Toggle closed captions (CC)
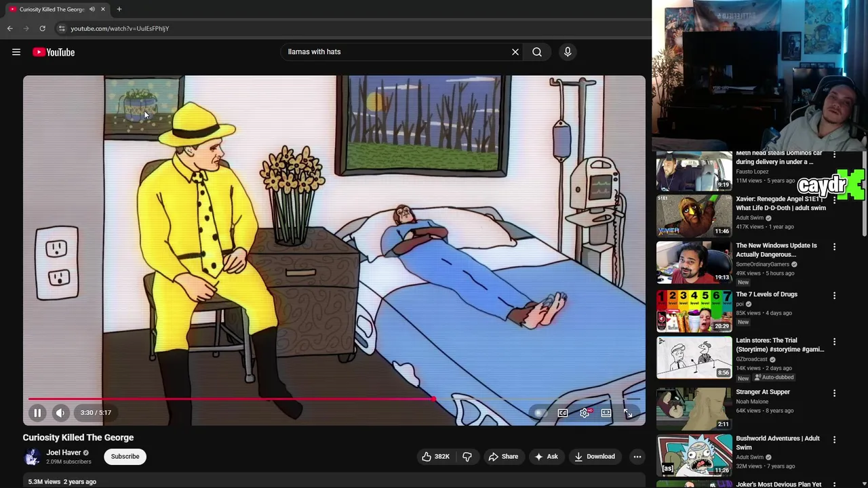 pyautogui.click(x=563, y=413)
